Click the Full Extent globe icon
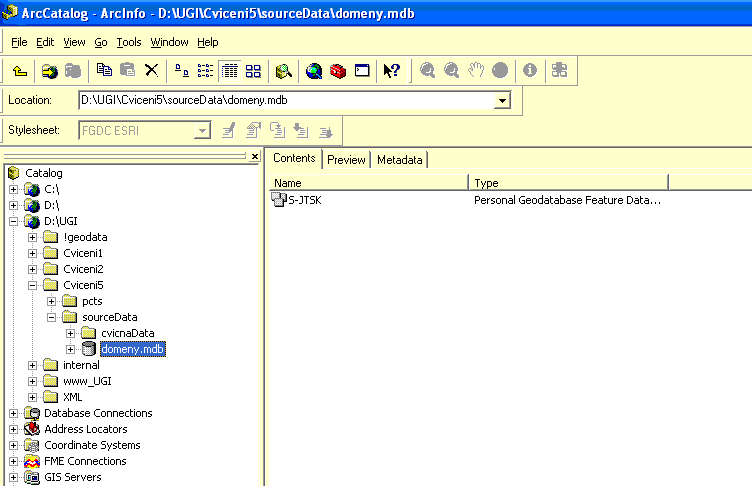This screenshot has height=486, width=752. point(500,71)
